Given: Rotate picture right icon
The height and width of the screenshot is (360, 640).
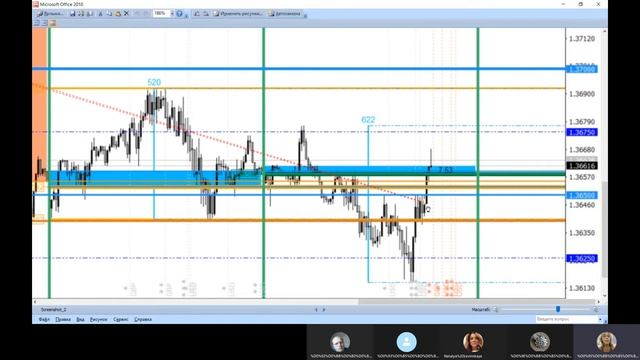Looking at the screenshot, I should (206, 13).
